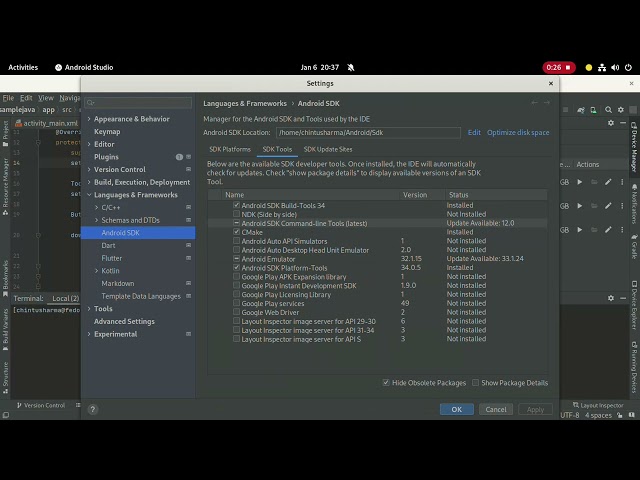Open the Gradle side panel
640x480 pixels.
coord(634,246)
